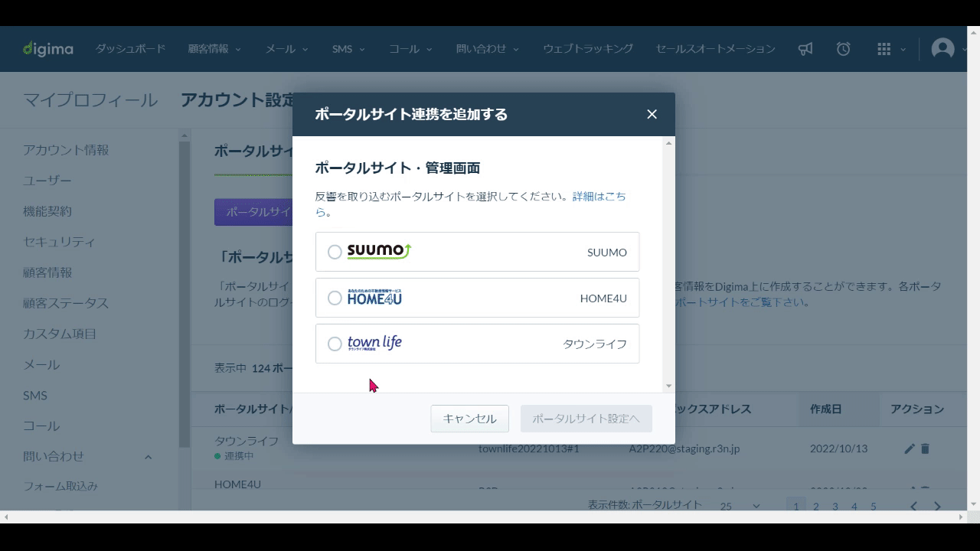Screen dimensions: 980x551
Task: Open the apps grid icon
Action: point(884,49)
